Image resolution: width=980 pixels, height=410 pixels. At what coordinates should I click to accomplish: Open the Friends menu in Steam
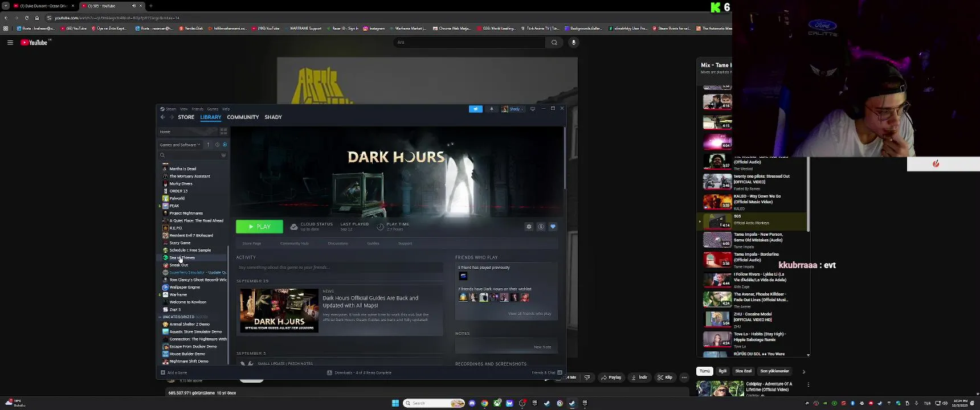[197, 109]
